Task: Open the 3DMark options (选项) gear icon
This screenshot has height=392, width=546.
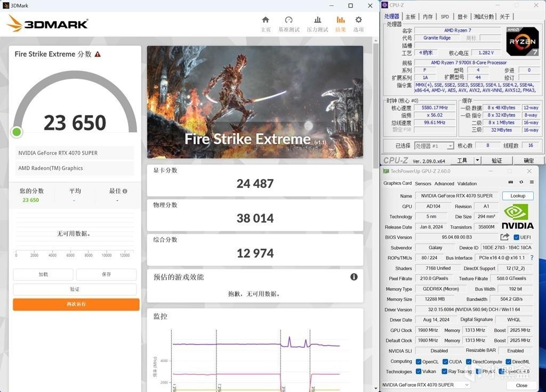Action: 358,20
